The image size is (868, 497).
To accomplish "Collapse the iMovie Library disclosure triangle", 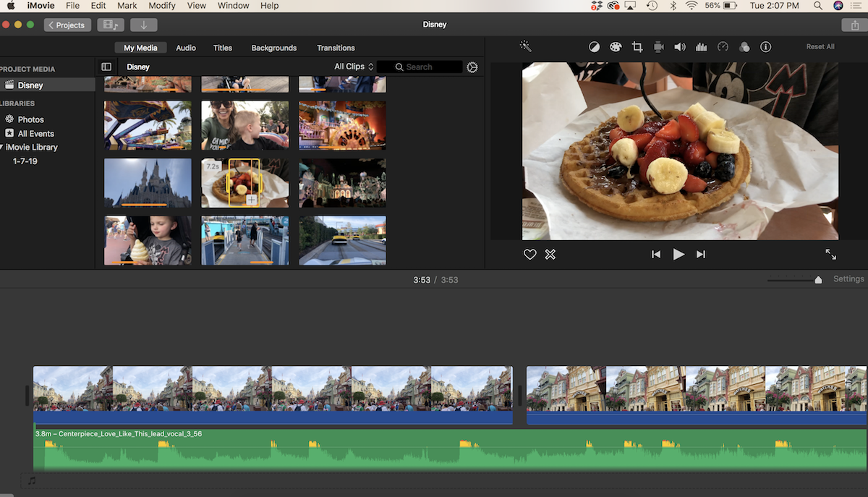I will 2,147.
